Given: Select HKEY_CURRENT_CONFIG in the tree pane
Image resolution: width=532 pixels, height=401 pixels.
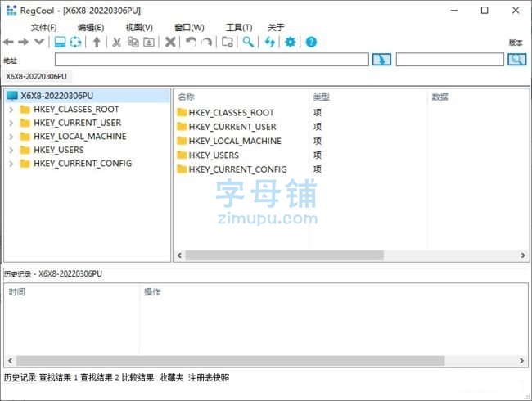Looking at the screenshot, I should pos(83,164).
